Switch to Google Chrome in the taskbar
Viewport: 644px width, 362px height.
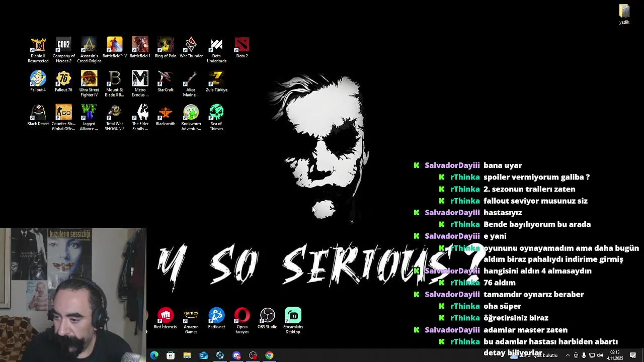[x=269, y=355]
